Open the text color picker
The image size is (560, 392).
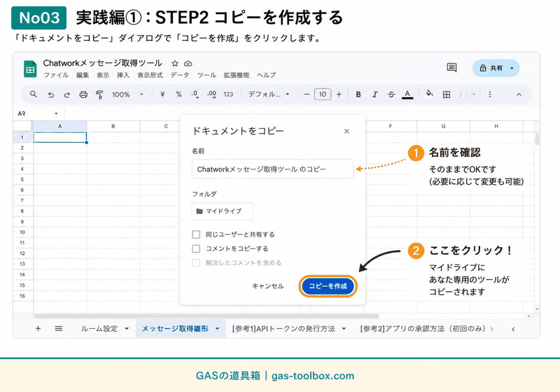tap(407, 94)
